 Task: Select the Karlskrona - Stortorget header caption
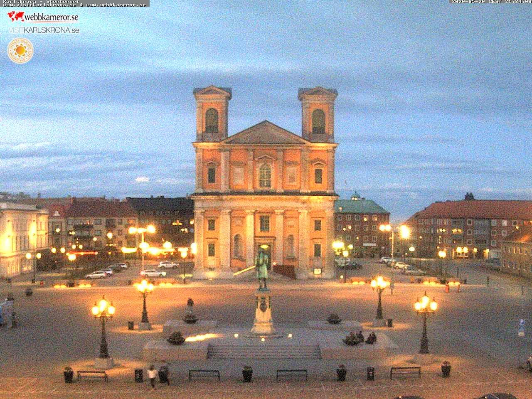click(x=41, y=2)
